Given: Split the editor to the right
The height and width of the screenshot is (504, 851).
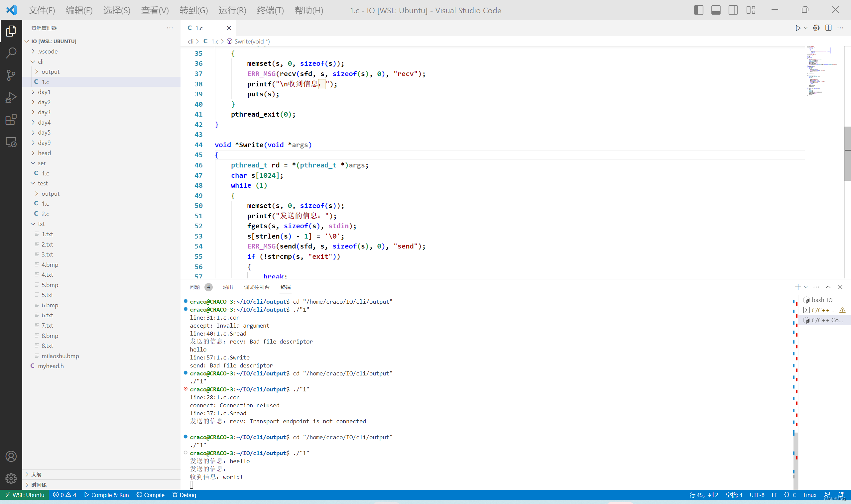Looking at the screenshot, I should [828, 28].
